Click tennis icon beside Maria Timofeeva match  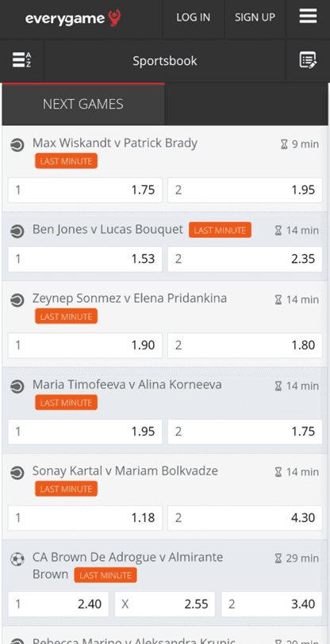[17, 387]
